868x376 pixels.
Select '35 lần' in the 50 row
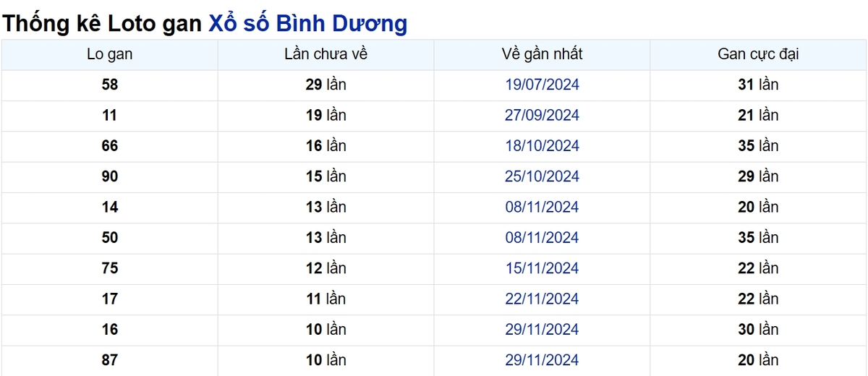[x=758, y=238]
